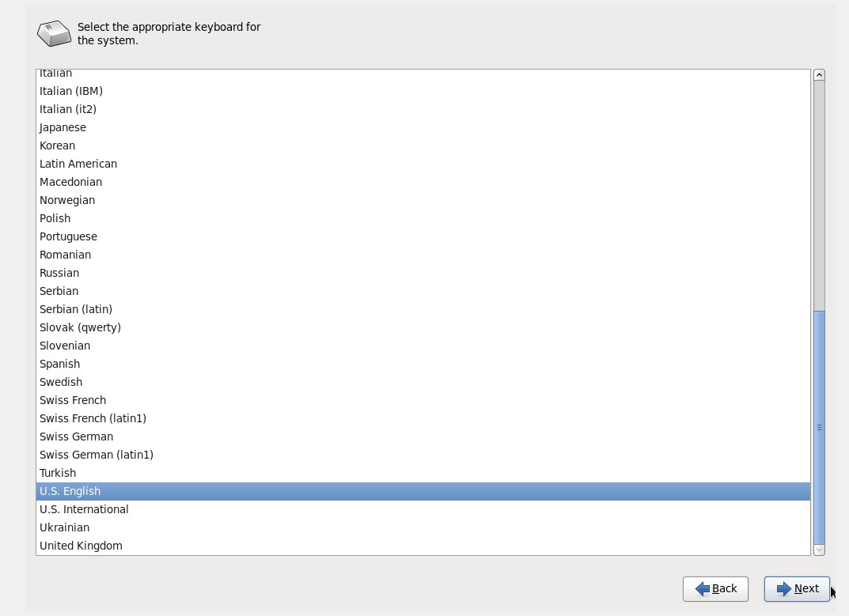This screenshot has width=849, height=616.
Task: Click the scrollbar track above the thumb
Action: click(819, 196)
